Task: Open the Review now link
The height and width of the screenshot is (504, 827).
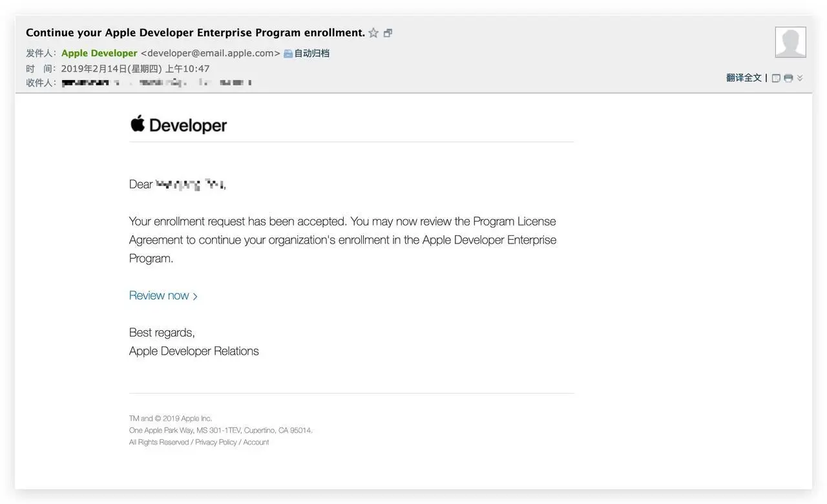Action: pos(163,295)
